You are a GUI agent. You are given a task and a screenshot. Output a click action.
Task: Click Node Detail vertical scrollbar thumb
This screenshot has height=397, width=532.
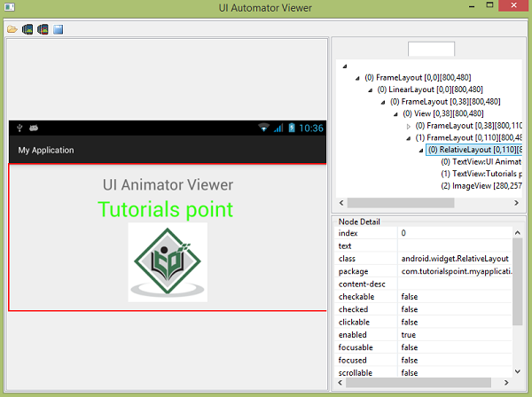pyautogui.click(x=518, y=282)
